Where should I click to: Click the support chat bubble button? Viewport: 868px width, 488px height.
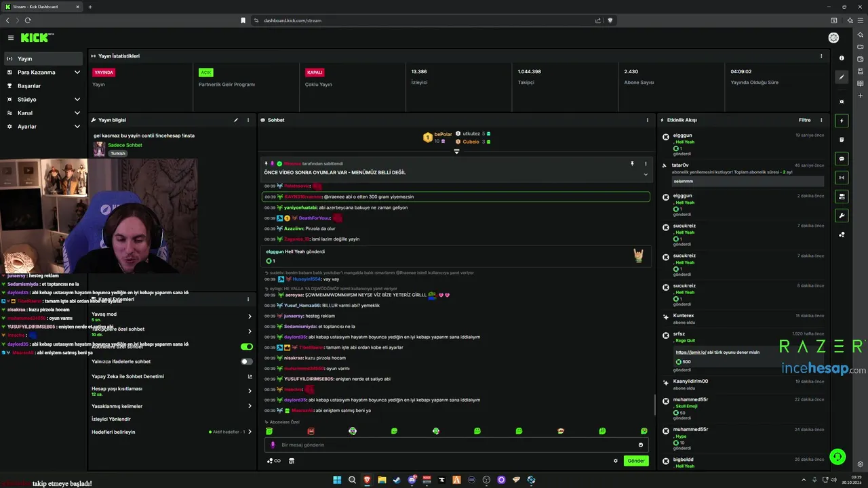[838, 457]
